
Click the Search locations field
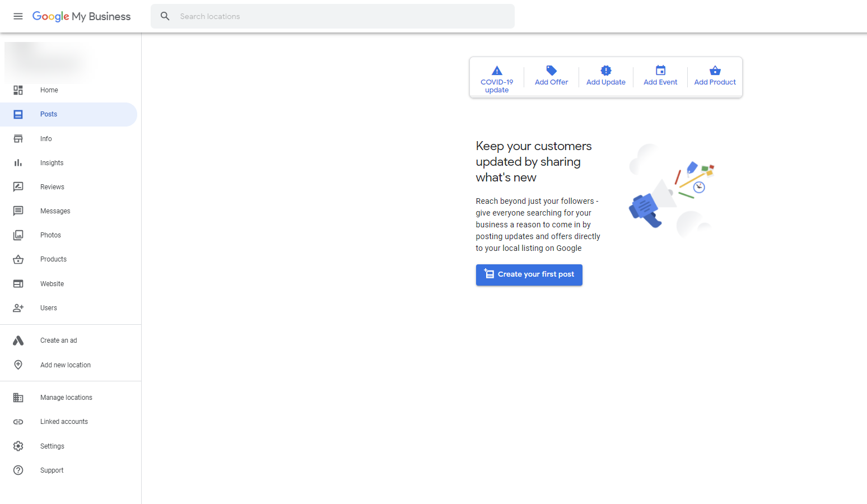[332, 16]
